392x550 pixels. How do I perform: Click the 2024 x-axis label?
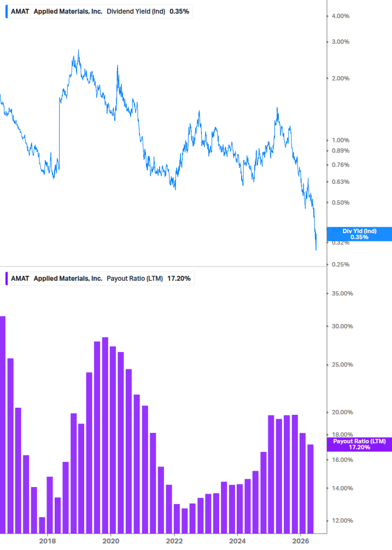tap(237, 541)
